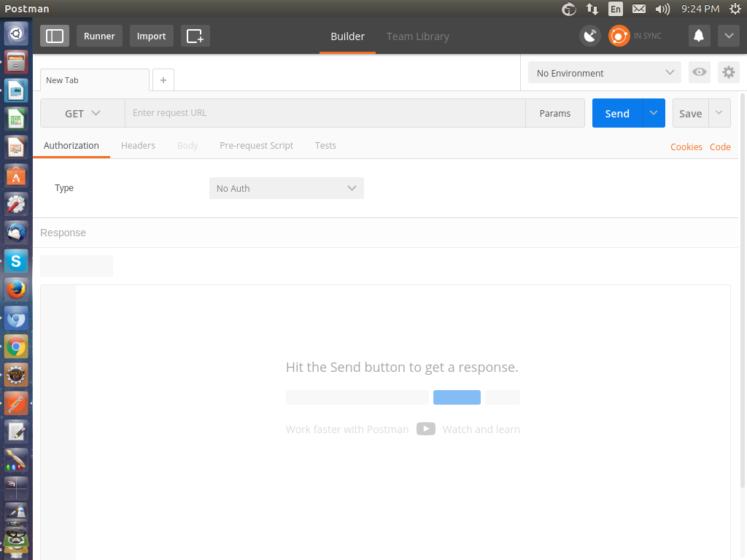
Task: Open Ubuntu Dash search in launcher
Action: pos(16,34)
